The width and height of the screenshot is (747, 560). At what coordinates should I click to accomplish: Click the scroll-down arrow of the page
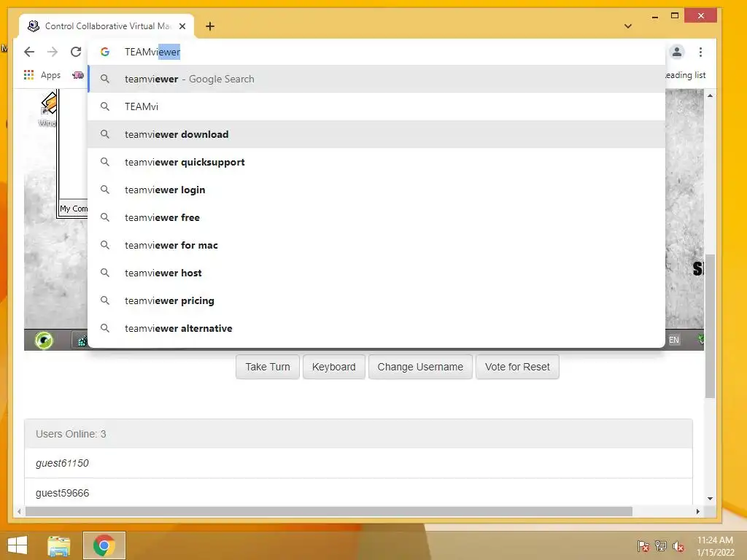(710, 499)
